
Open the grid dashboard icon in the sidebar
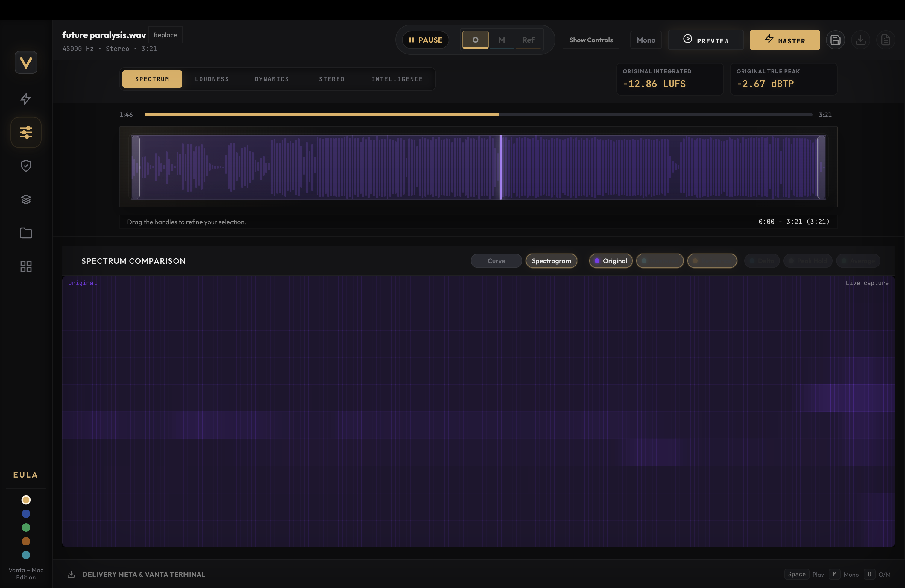pyautogui.click(x=25, y=266)
